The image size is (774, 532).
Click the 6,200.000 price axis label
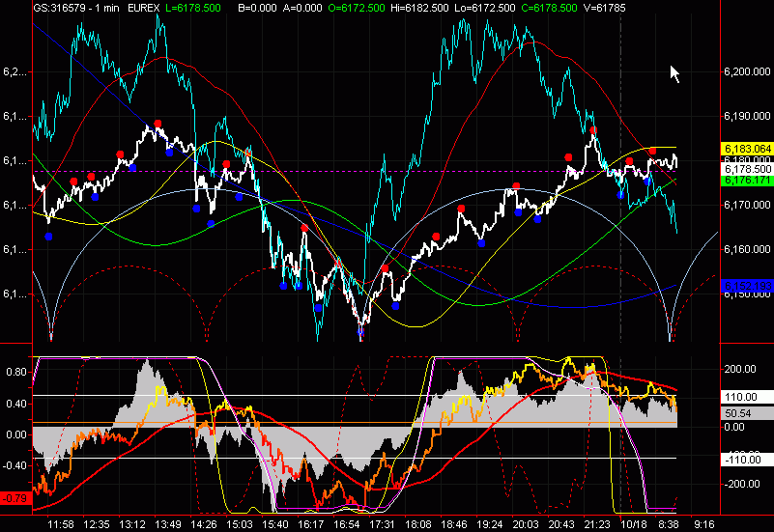[x=746, y=72]
